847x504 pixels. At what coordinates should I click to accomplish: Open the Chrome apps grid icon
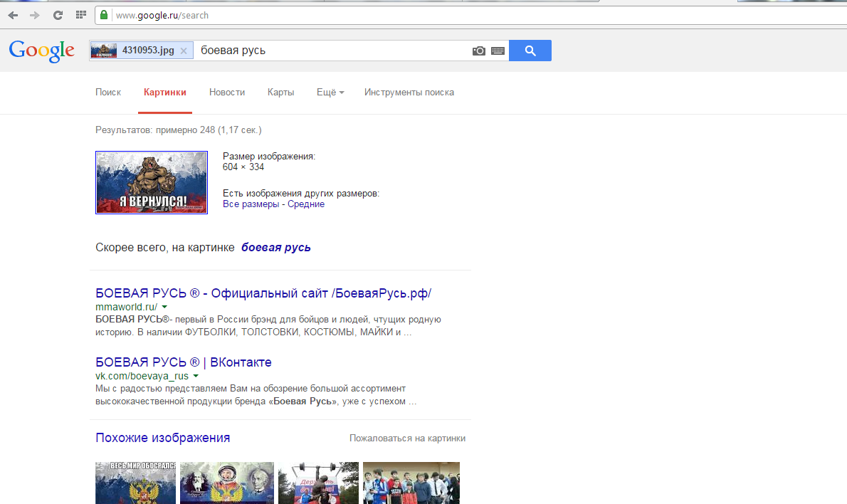tap(81, 14)
